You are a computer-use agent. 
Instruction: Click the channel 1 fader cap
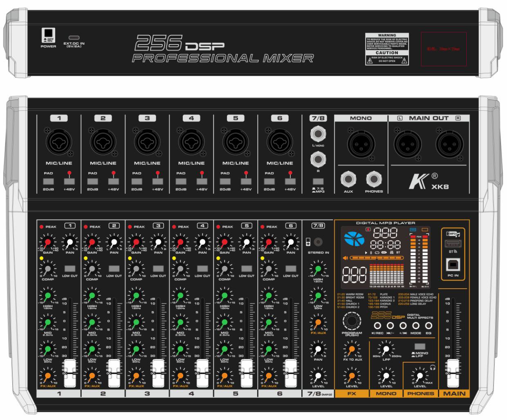tap(70, 373)
